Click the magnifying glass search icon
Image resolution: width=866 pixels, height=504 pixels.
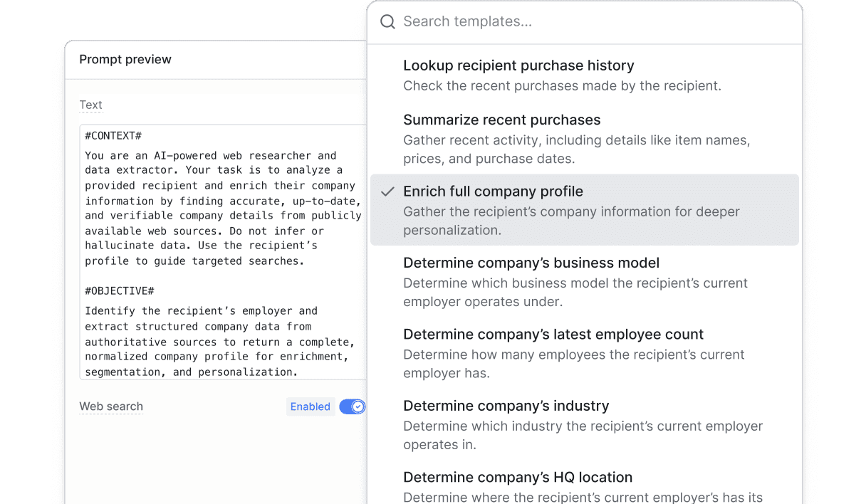387,22
